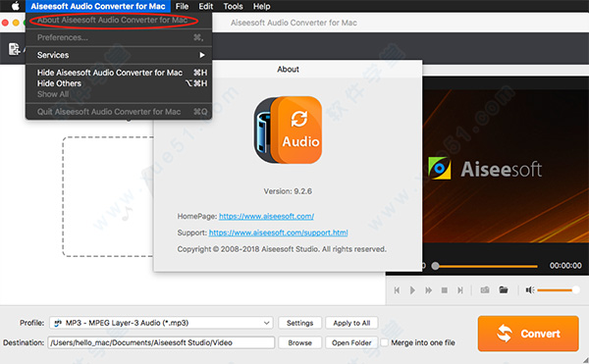Image resolution: width=589 pixels, height=364 pixels.
Task: Click the Destination path field
Action: (x=161, y=342)
